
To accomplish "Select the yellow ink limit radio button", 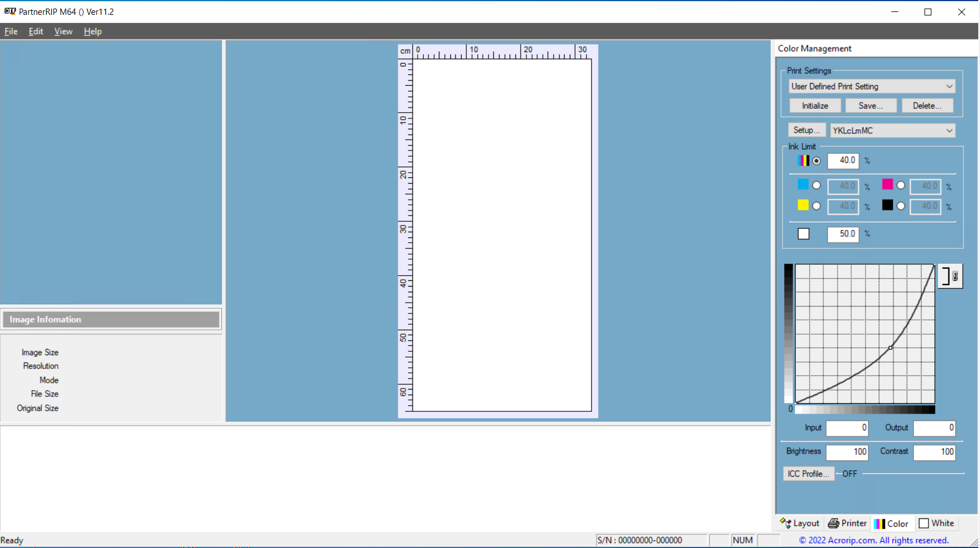I will 816,206.
